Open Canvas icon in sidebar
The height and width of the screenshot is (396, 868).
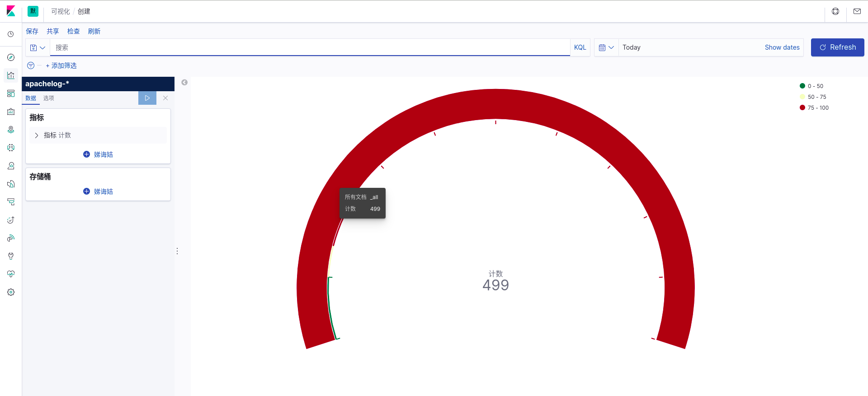[x=11, y=112]
